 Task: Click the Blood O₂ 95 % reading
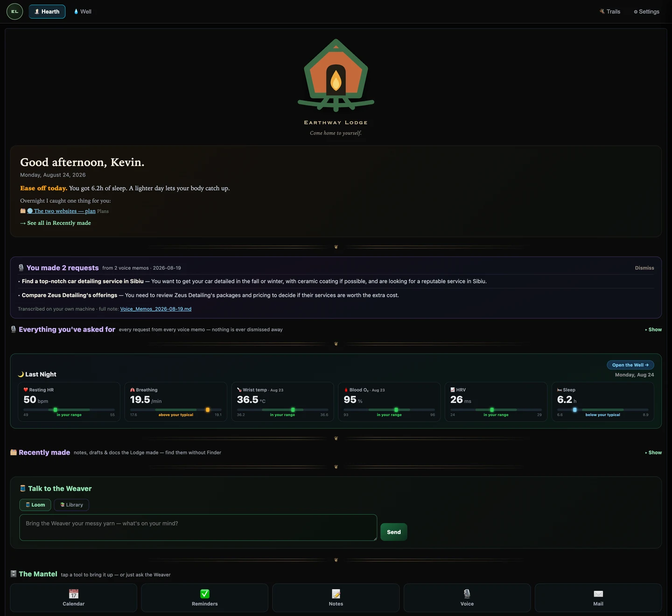pos(353,400)
